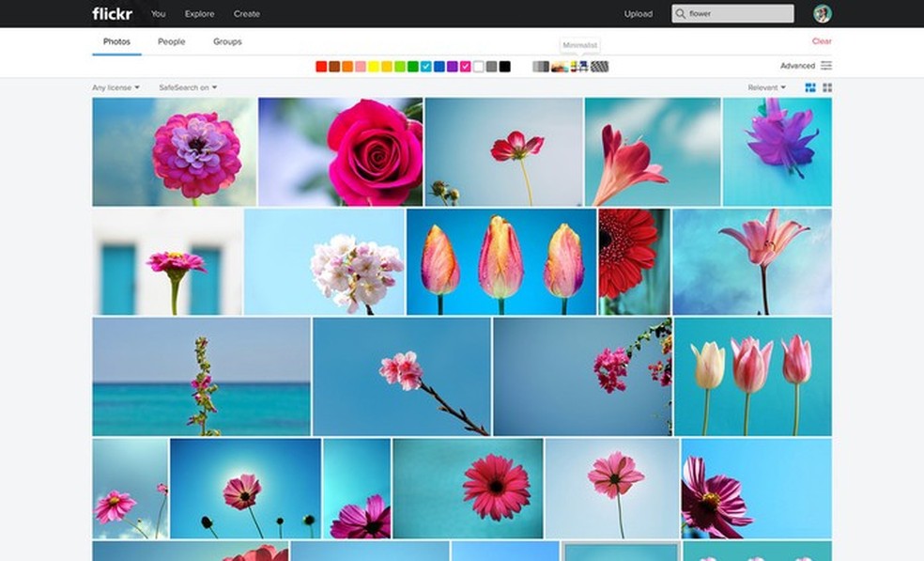Open the Explore menu
924x561 pixels.
[x=199, y=14]
